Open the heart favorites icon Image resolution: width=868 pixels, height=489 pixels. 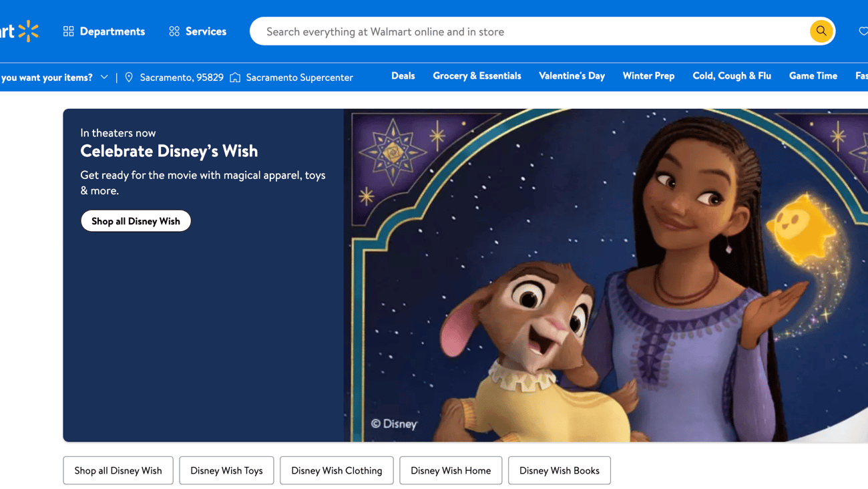coord(863,31)
